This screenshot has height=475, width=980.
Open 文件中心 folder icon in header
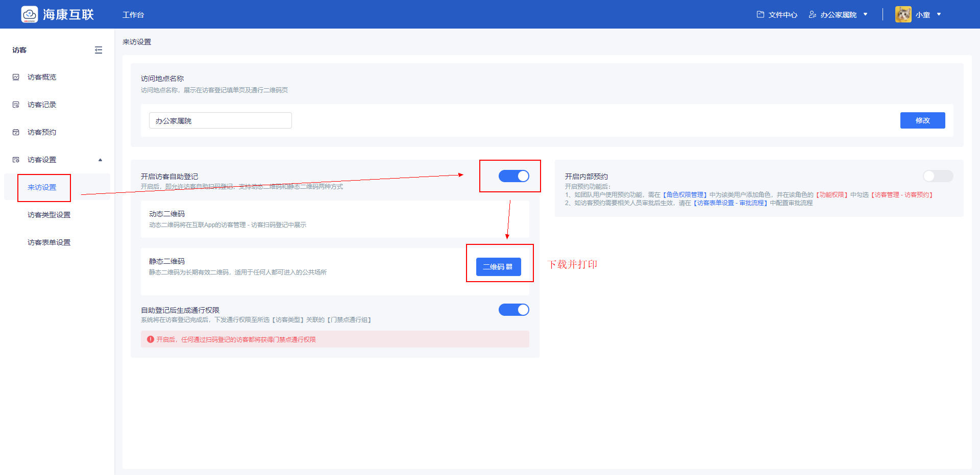[761, 15]
